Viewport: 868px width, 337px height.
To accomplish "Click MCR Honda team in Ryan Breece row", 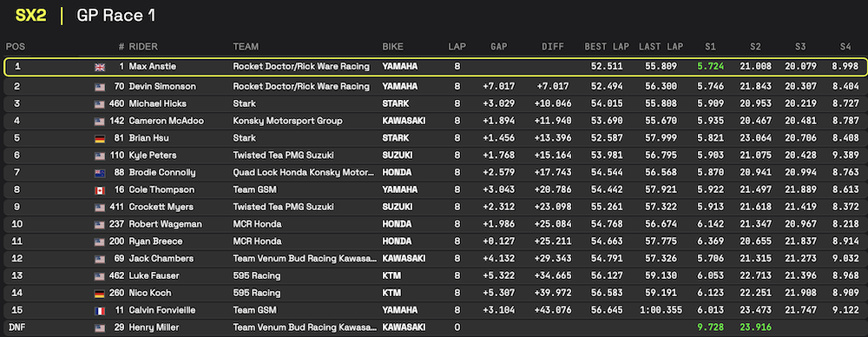I will coord(258,241).
